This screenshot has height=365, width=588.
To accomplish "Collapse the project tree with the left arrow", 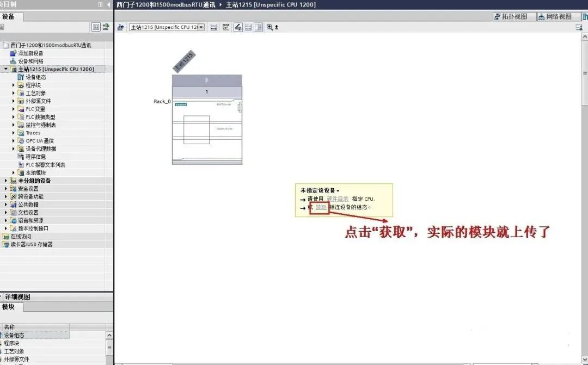I will 109,4.
